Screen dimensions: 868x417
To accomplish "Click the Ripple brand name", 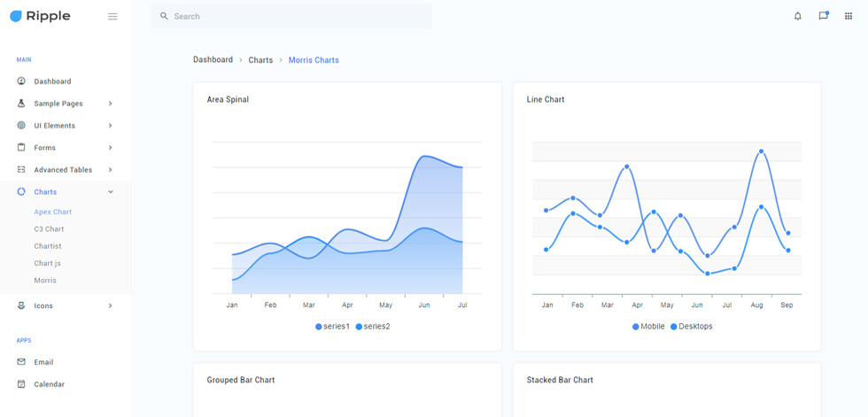I will pyautogui.click(x=48, y=17).
